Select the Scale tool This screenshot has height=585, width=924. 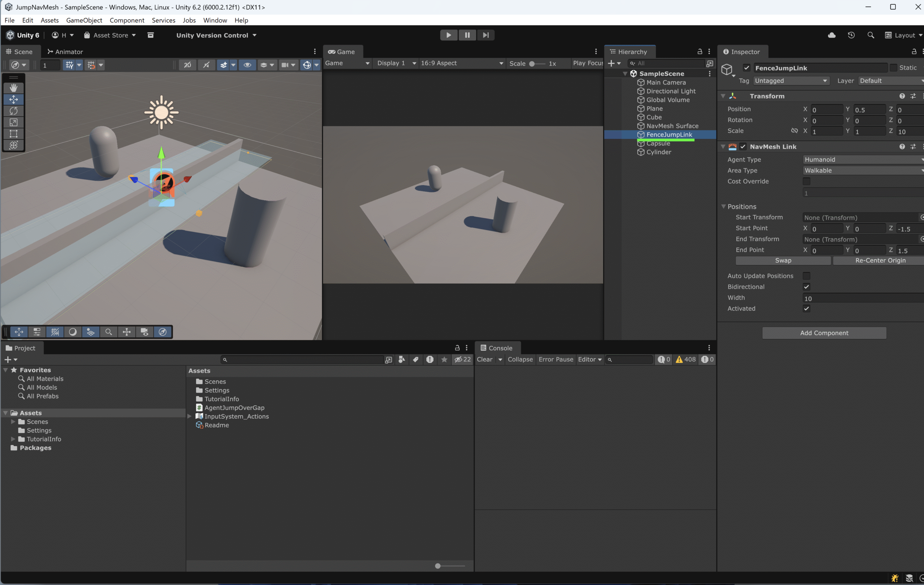(13, 122)
